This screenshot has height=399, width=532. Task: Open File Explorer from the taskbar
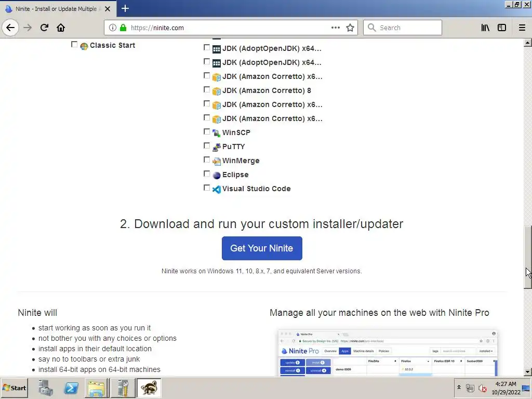(96, 388)
